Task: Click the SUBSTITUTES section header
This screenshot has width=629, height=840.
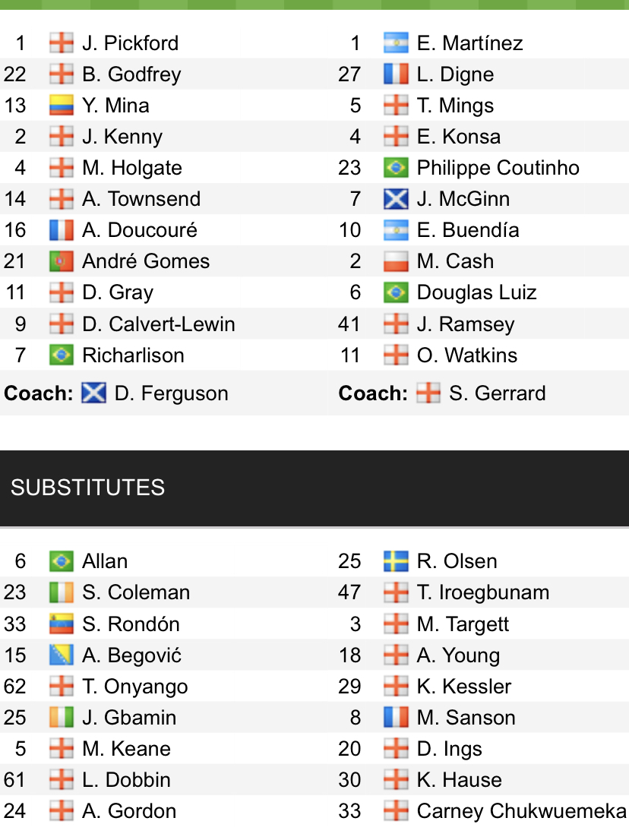Action: 87,488
